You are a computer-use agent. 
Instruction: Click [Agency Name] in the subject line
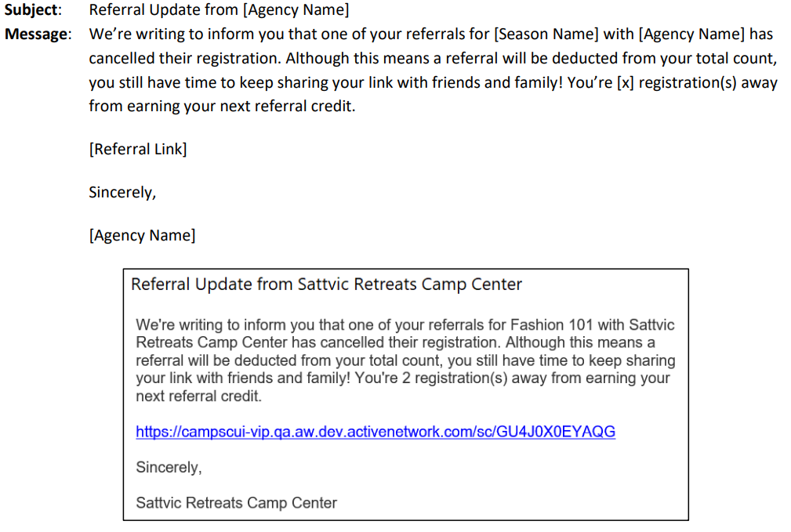coord(296,10)
